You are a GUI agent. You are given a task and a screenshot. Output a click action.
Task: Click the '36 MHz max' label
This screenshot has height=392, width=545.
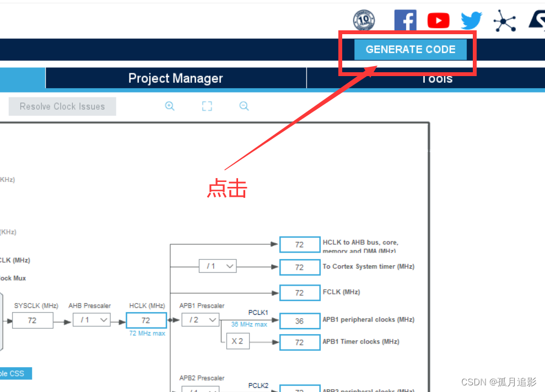pos(249,324)
